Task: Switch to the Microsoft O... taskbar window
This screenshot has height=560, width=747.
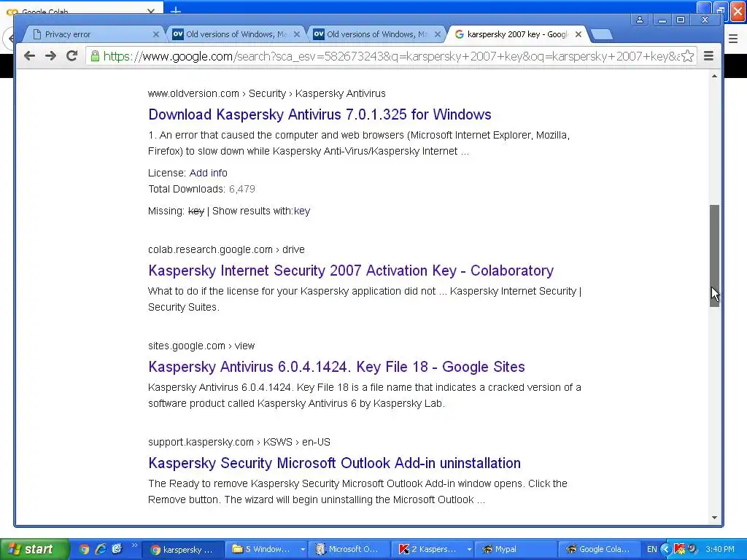Action: click(349, 550)
